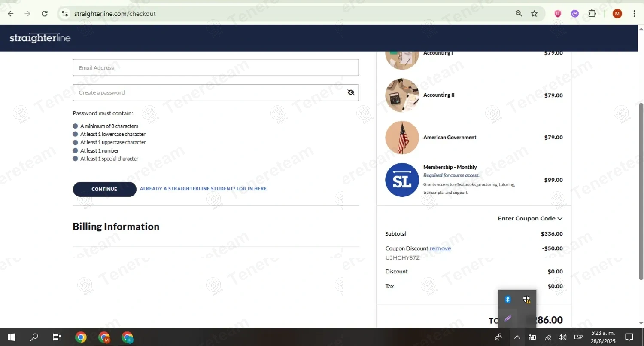The image size is (644, 346).
Task: Open the Chrome taskbar icon with H badge
Action: [127, 337]
